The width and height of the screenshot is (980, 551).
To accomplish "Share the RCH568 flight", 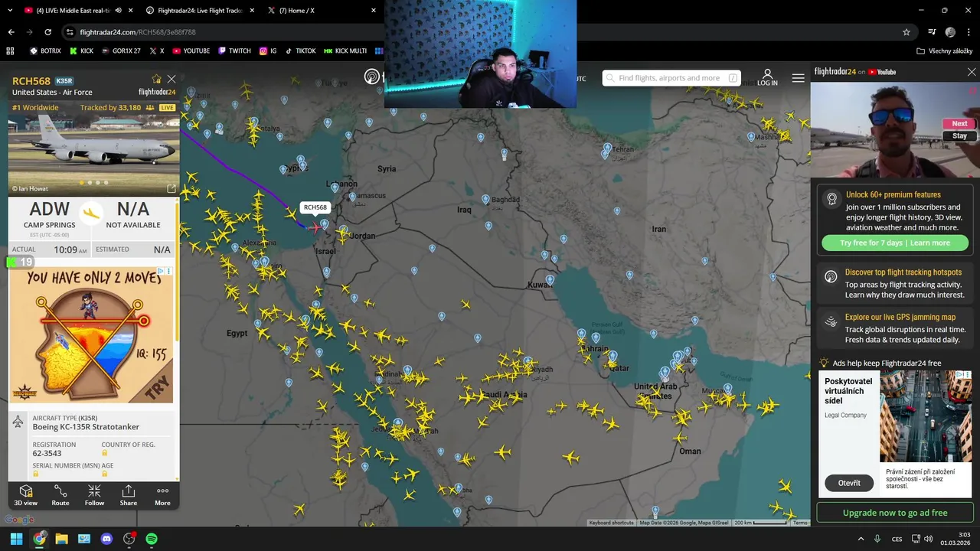I will 129,495.
